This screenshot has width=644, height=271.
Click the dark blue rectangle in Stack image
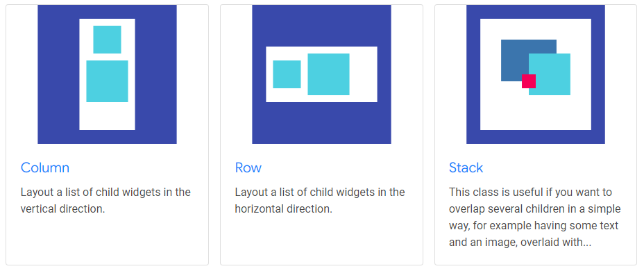point(514,58)
